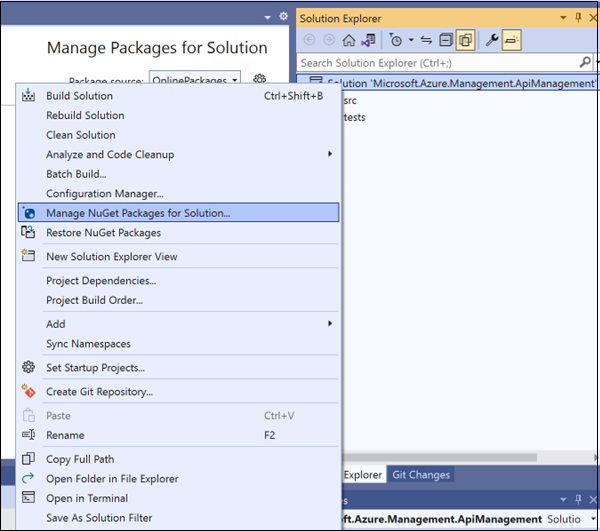600x531 pixels.
Task: Click the Open in Terminal icon
Action: 28,497
